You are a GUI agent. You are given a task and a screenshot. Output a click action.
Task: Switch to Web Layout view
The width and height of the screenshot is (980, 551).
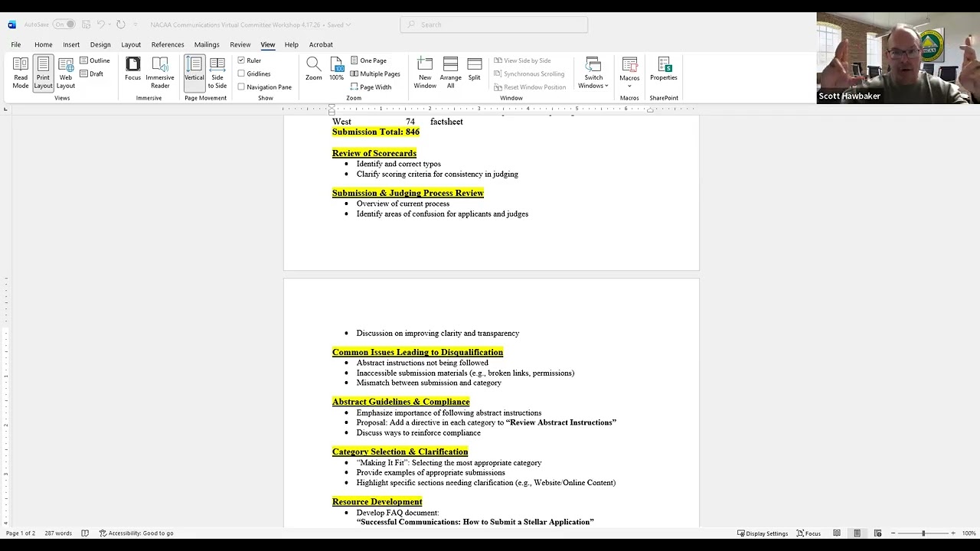coord(66,73)
